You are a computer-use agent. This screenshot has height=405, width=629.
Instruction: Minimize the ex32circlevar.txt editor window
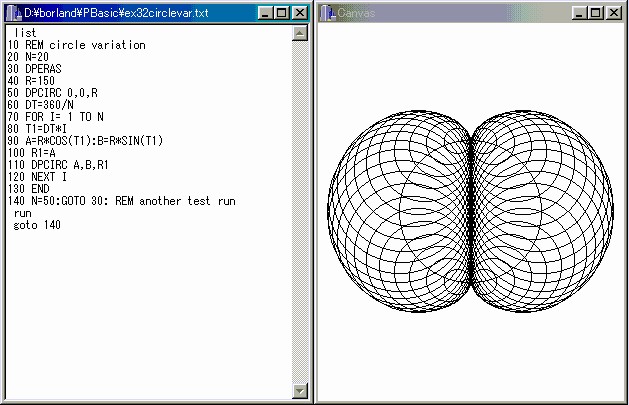click(266, 13)
